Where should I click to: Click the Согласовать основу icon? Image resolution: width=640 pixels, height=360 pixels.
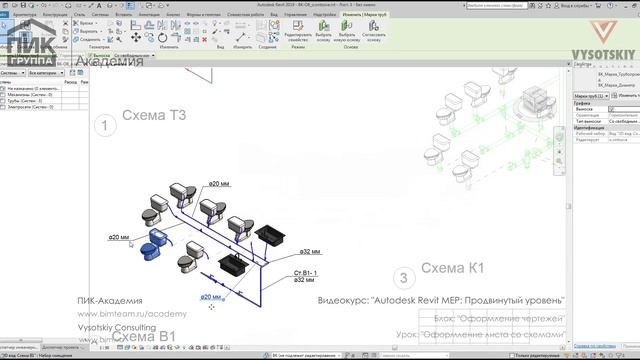pos(373,26)
